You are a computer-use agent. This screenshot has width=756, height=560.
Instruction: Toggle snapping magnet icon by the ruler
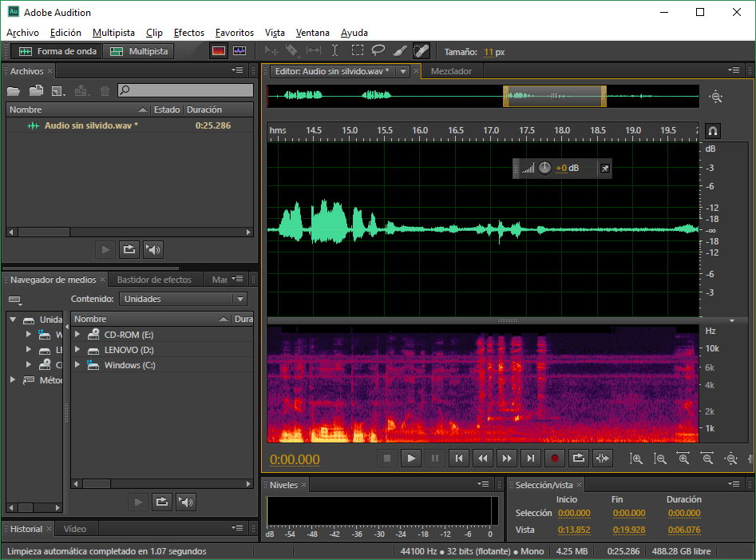[713, 131]
